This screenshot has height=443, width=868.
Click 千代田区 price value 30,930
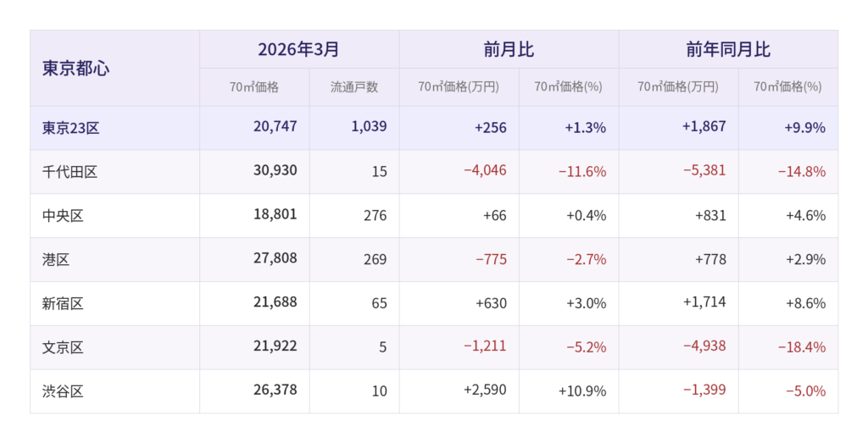pyautogui.click(x=275, y=170)
